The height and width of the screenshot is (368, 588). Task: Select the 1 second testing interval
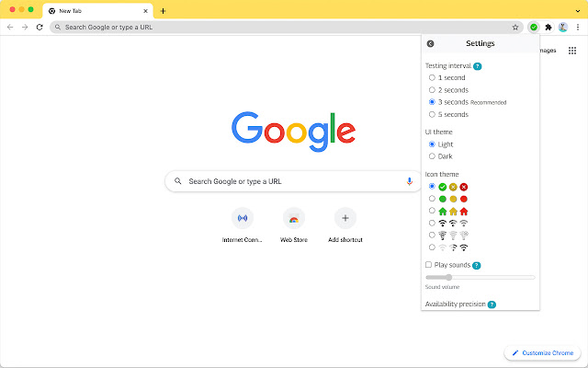[x=432, y=77]
